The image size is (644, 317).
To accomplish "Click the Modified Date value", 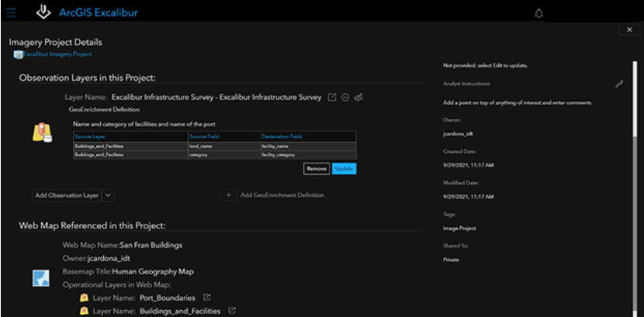I will point(468,197).
